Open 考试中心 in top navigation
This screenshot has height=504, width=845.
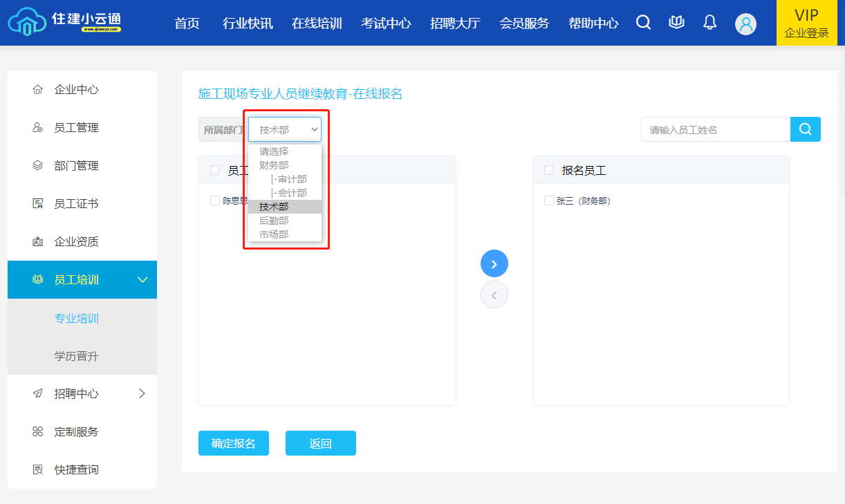coord(386,24)
